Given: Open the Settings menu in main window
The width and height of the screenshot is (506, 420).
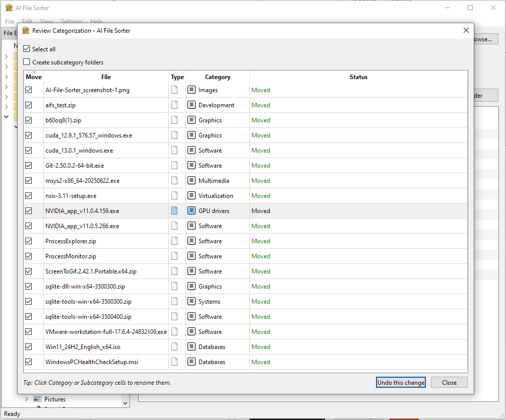Looking at the screenshot, I should tap(72, 22).
